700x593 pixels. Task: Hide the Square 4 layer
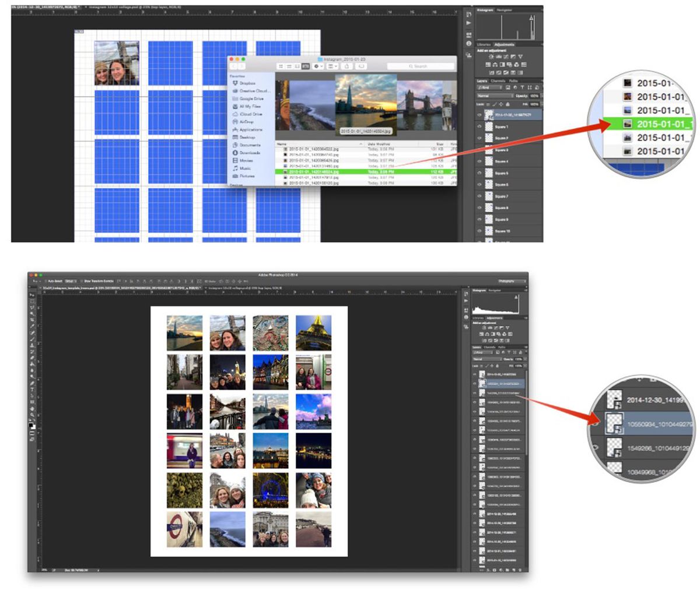480,162
